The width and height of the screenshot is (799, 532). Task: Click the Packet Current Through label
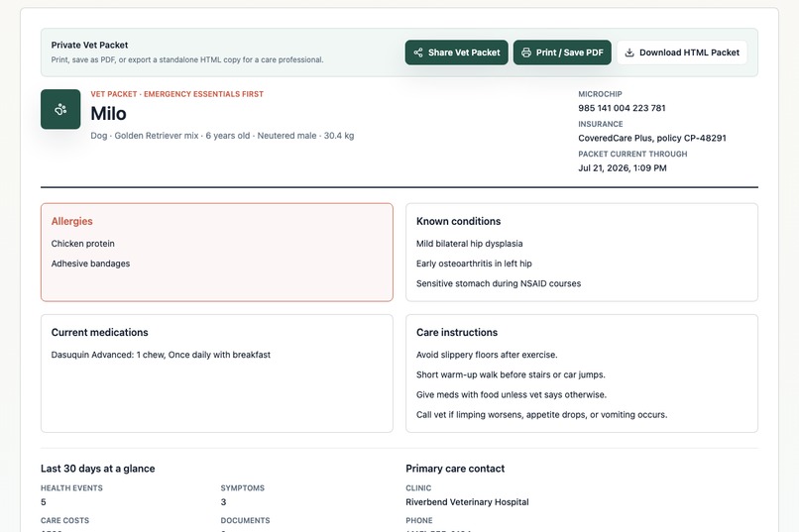[632, 154]
